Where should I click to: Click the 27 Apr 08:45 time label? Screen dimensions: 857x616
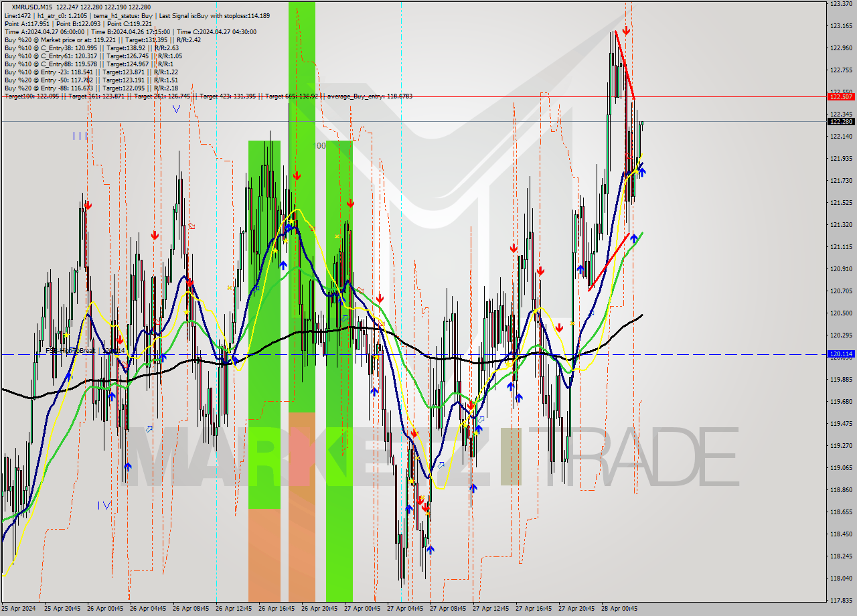(449, 609)
